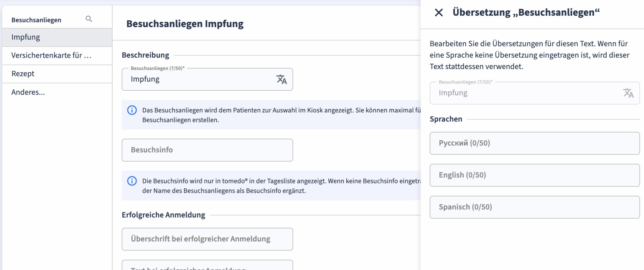644x270 pixels.
Task: Click info icon beside the Besuchsinfo tomedo note
Action: (x=132, y=181)
